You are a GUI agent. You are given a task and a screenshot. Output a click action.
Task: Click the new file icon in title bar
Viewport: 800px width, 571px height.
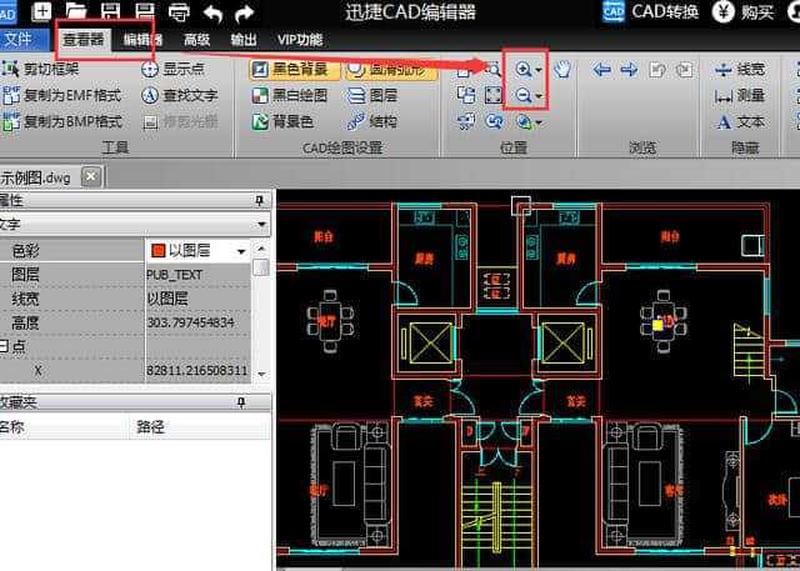pos(41,11)
